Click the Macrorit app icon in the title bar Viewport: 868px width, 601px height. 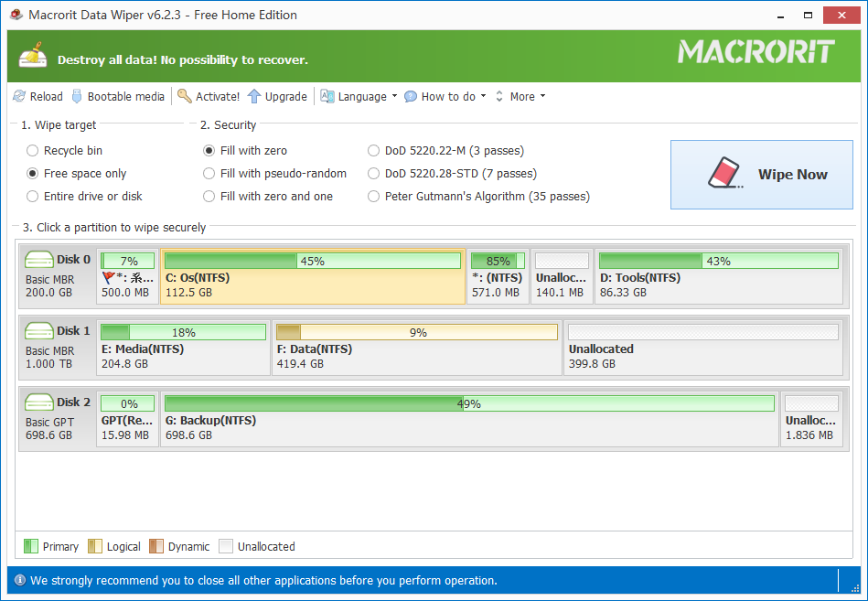coord(16,14)
